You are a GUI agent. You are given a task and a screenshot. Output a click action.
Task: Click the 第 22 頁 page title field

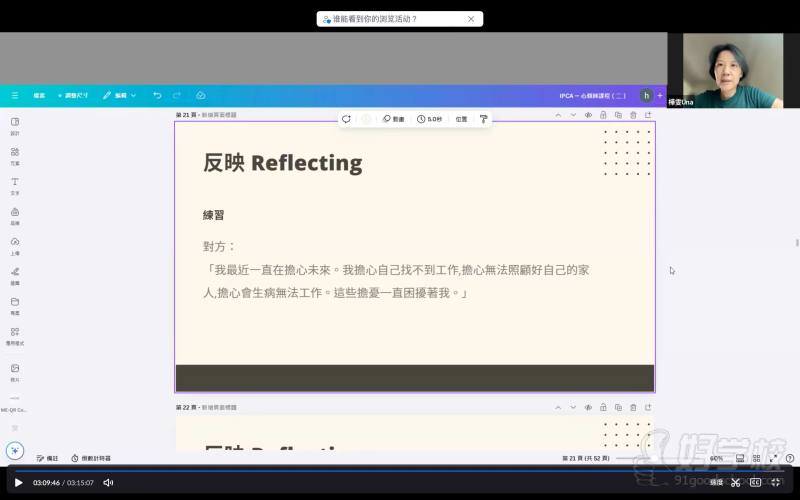[206, 408]
